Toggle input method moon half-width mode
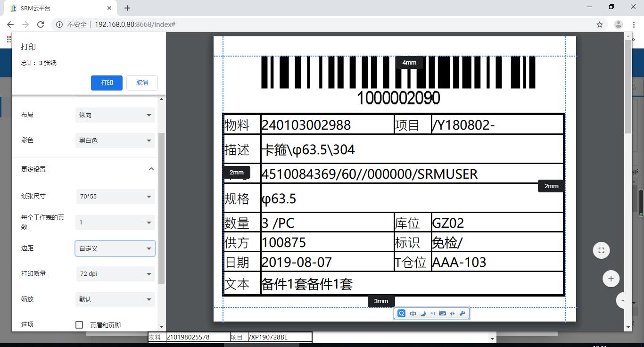This screenshot has width=644, height=347. point(423,314)
